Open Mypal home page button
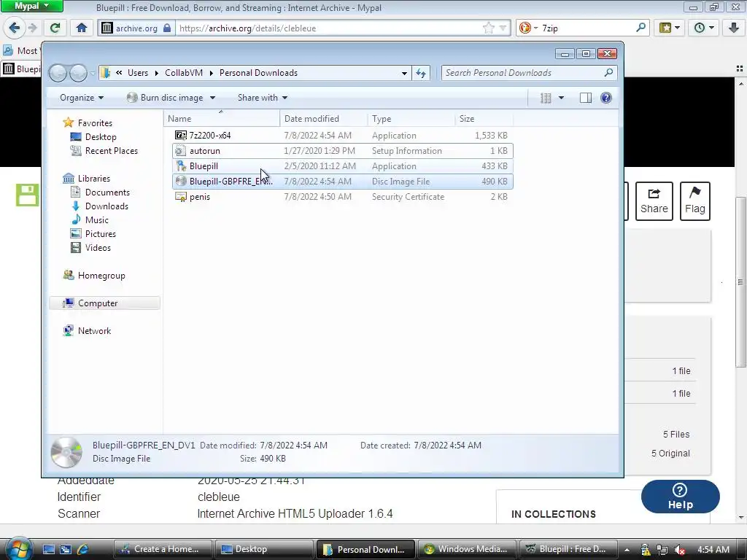The height and width of the screenshot is (560, 747). (x=82, y=28)
